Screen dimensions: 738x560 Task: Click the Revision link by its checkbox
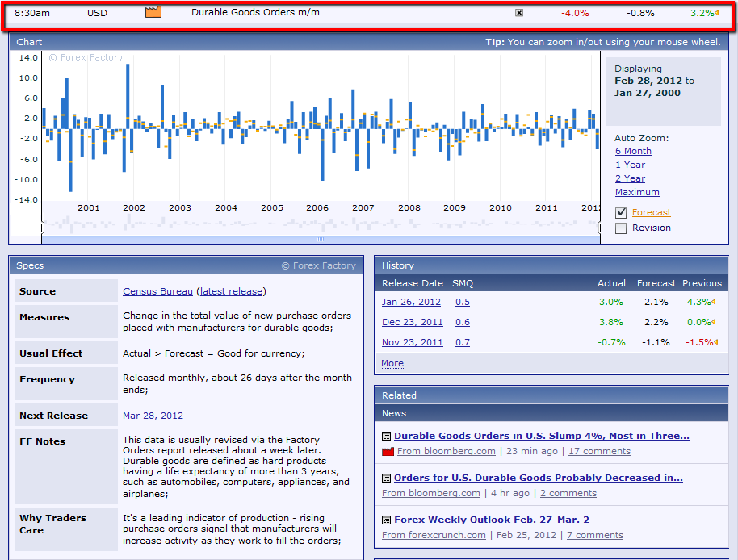pos(652,228)
